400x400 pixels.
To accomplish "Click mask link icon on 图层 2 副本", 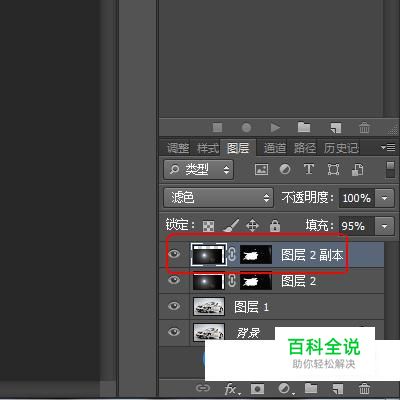I will coord(232,255).
